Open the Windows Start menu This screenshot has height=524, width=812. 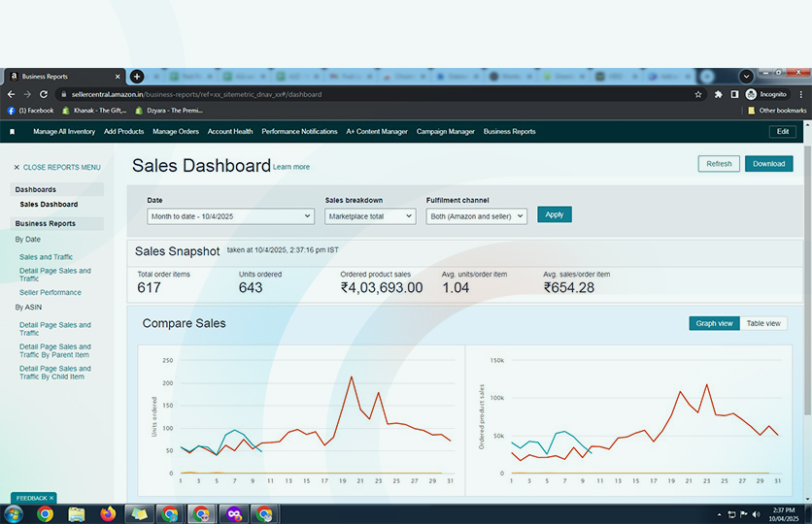[x=14, y=513]
